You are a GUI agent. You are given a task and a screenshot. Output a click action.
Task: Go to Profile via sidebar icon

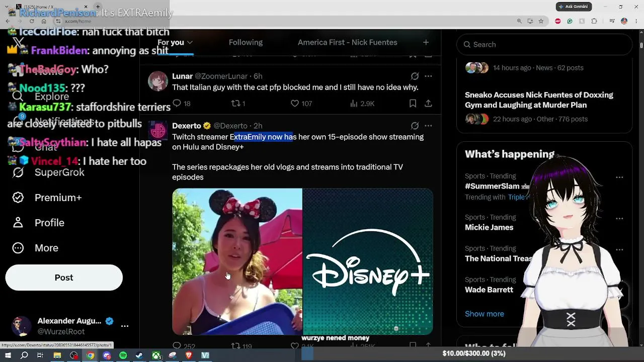[x=18, y=223]
